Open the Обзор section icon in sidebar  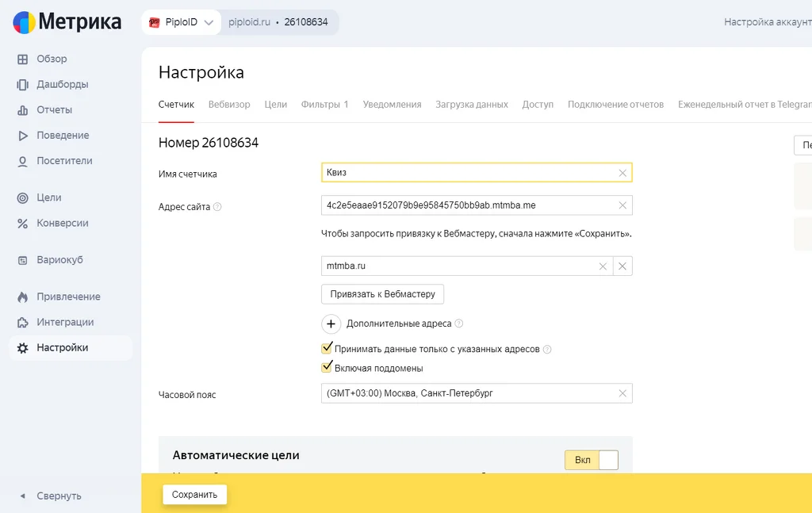[22, 59]
